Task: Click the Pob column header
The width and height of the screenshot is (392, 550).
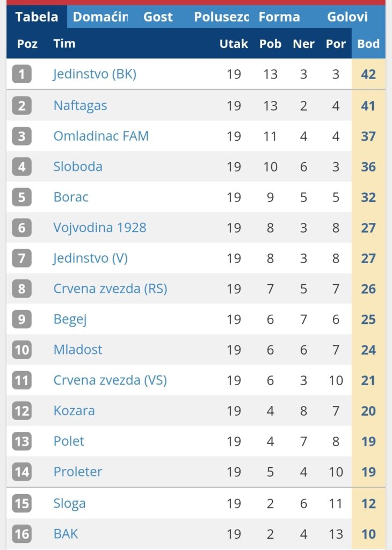Action: (x=270, y=44)
